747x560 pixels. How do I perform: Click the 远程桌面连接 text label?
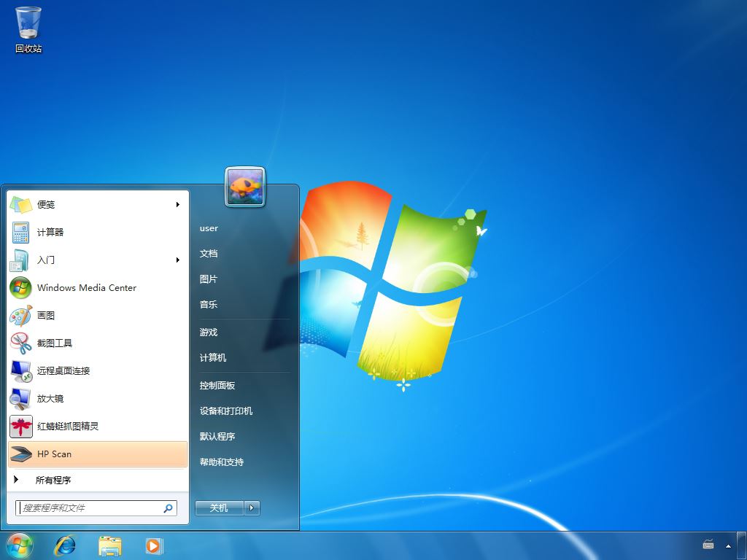[x=63, y=370]
